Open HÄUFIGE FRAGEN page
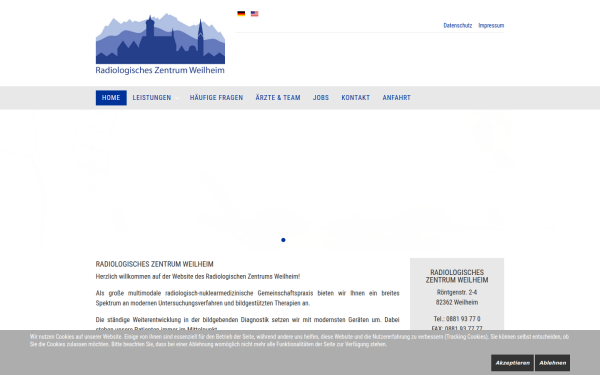 coord(216,98)
